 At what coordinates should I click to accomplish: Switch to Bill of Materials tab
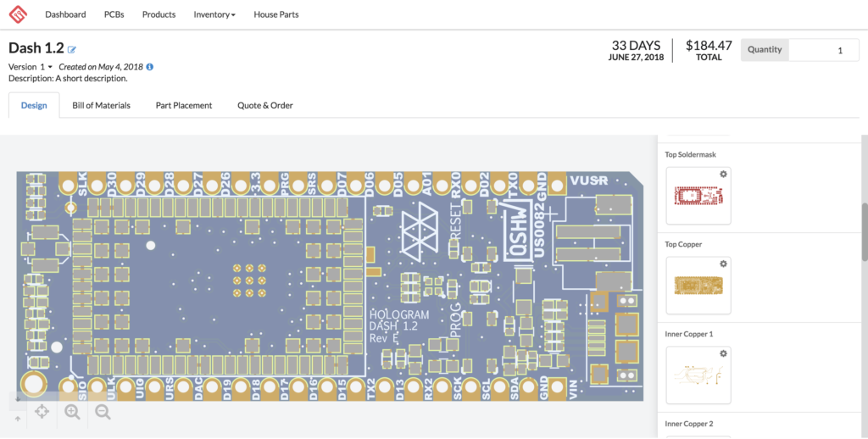click(x=102, y=105)
